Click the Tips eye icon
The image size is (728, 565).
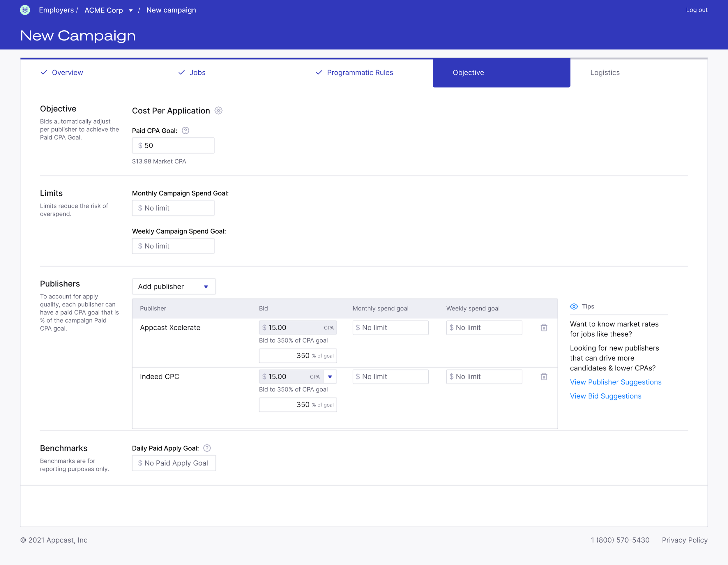[574, 307]
